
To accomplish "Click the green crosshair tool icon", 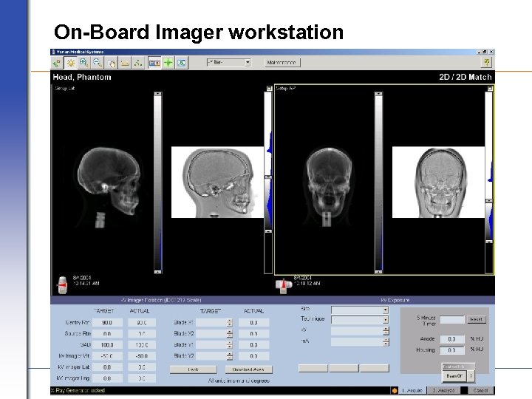I will (168, 63).
